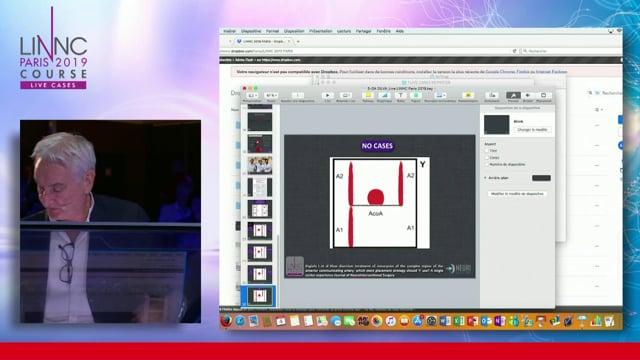Open the Lecture menu
Screen dimensions: 640x360
[344, 31]
